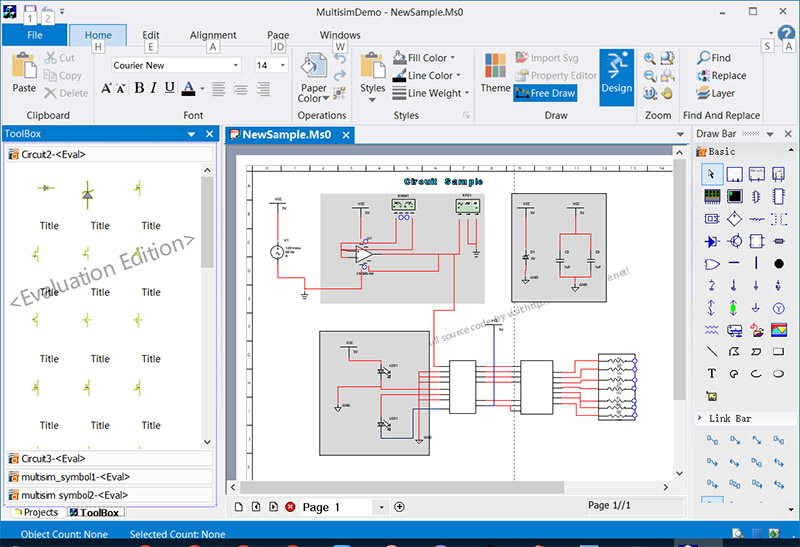
Task: Click the undo arrow in Operations
Action: tap(340, 59)
